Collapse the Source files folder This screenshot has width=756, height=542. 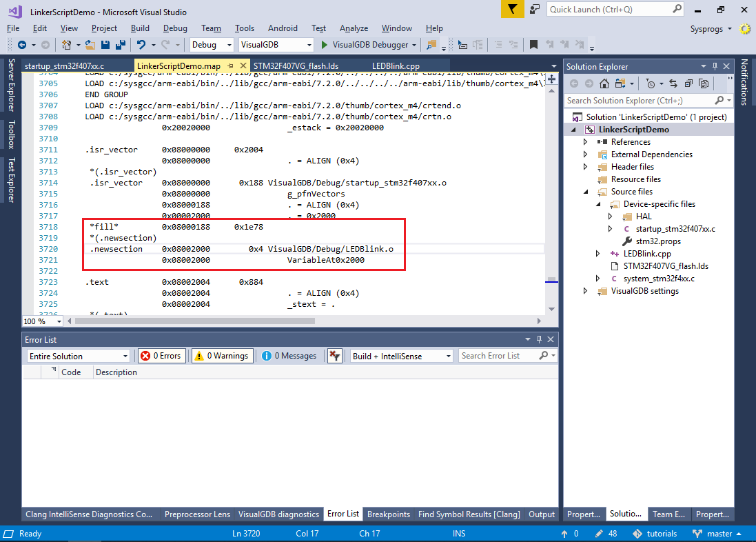point(586,192)
